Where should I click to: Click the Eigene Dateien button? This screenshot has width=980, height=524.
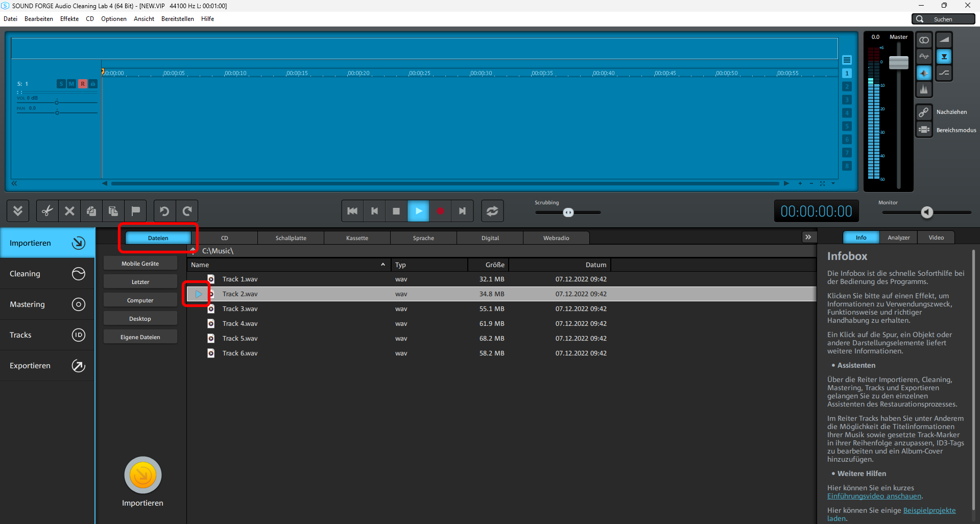pos(140,337)
